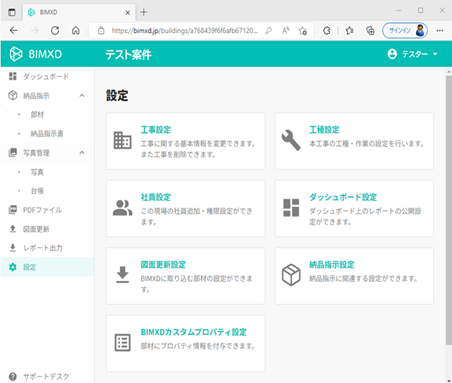Open the 工事設定 link

click(156, 130)
